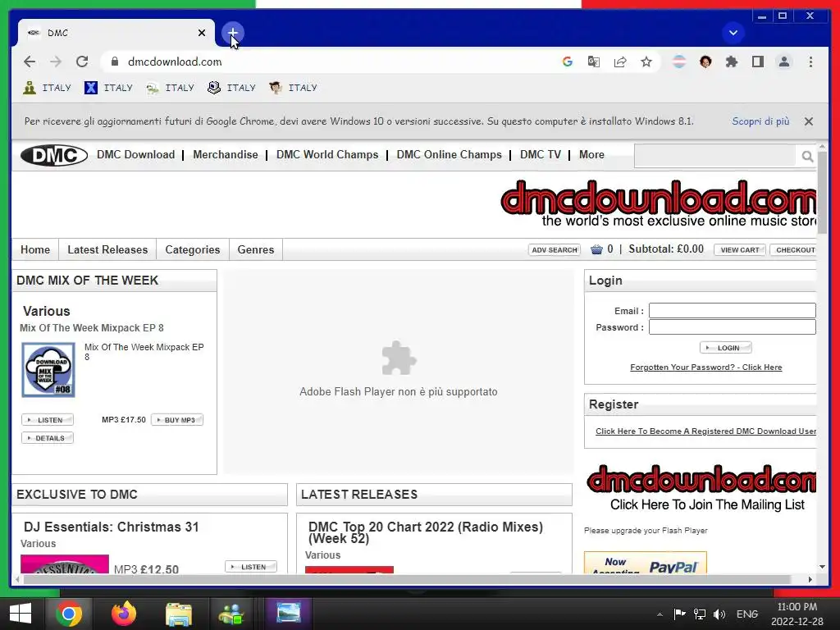Open DMC World Champs menu item
The width and height of the screenshot is (840, 630).
[x=326, y=154]
